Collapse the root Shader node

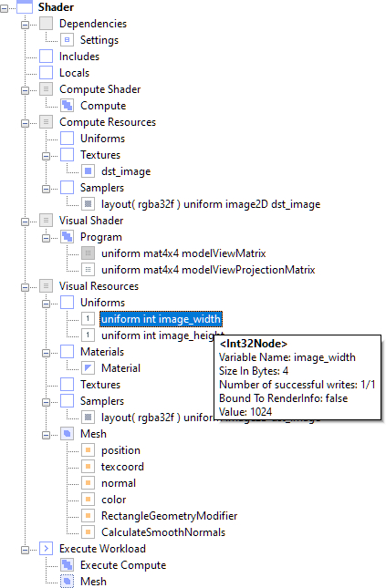[4, 8]
